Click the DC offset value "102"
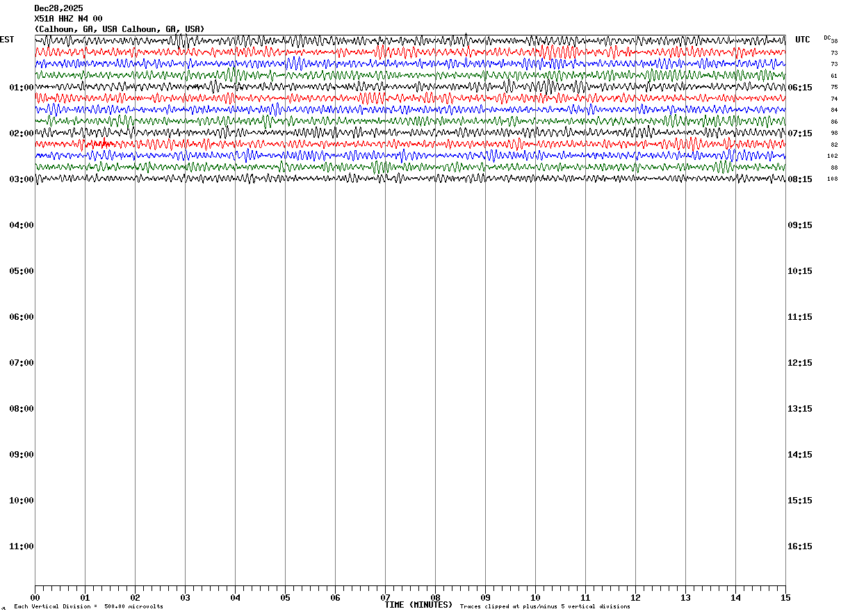The image size is (841, 616). tap(833, 156)
